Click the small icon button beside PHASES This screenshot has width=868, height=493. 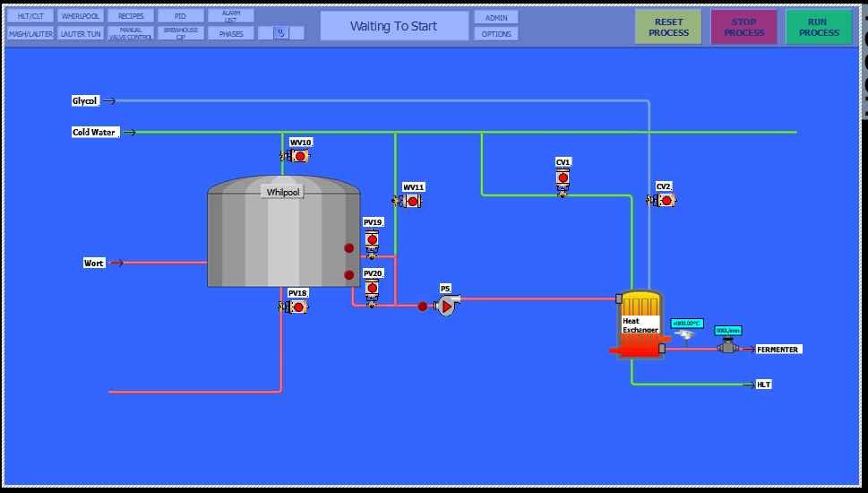281,33
